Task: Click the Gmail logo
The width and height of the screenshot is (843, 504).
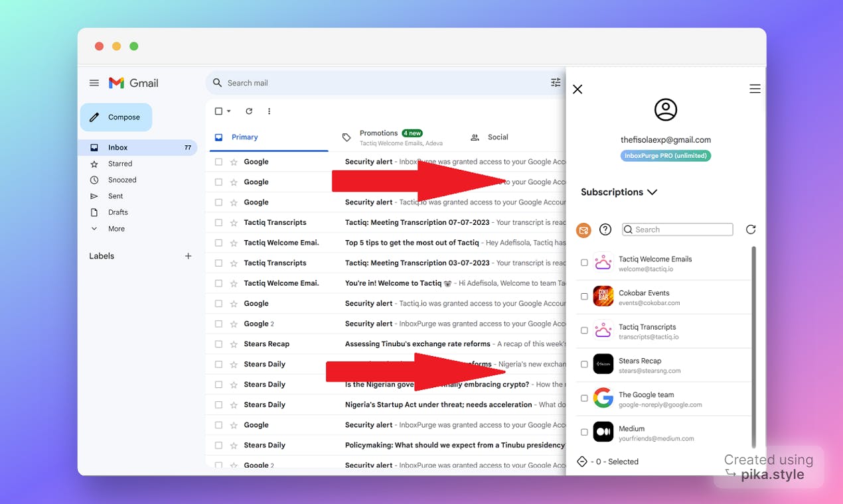Action: tap(133, 83)
